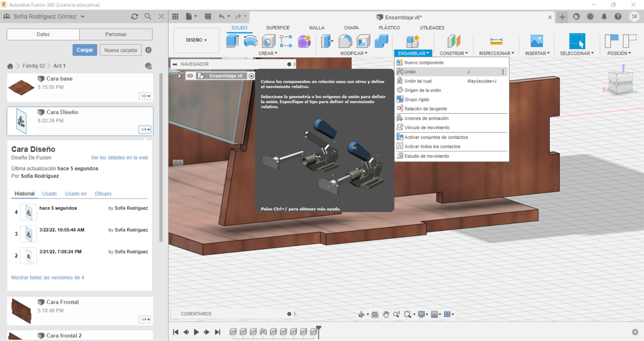Select Grupo rígido menu entry

451,100
